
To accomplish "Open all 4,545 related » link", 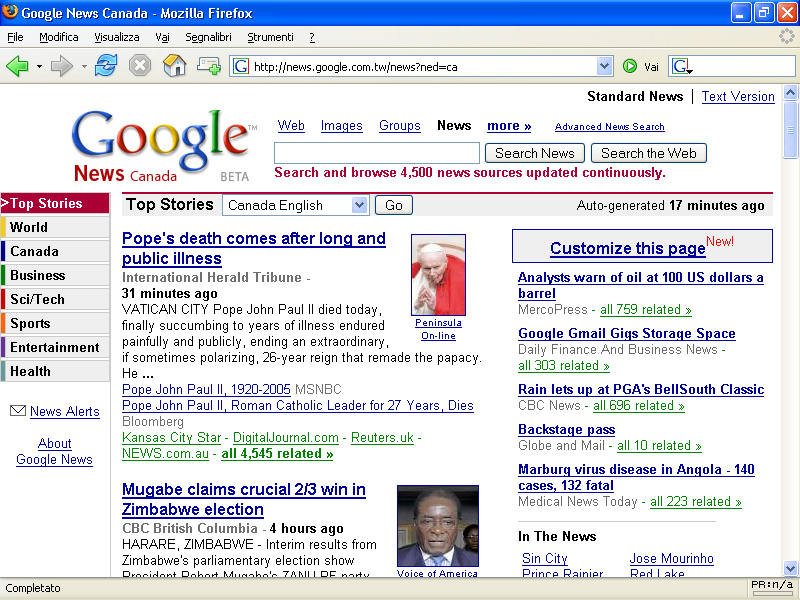I will [x=277, y=454].
